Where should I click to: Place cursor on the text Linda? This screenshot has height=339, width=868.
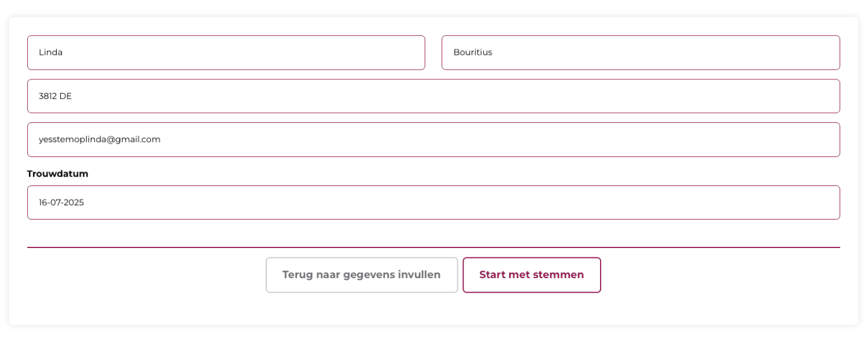coord(50,52)
